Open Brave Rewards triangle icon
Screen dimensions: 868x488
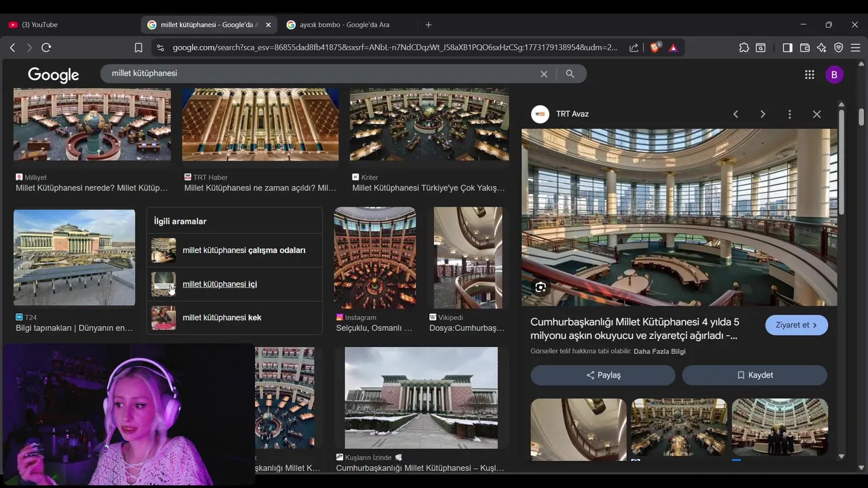coord(673,47)
